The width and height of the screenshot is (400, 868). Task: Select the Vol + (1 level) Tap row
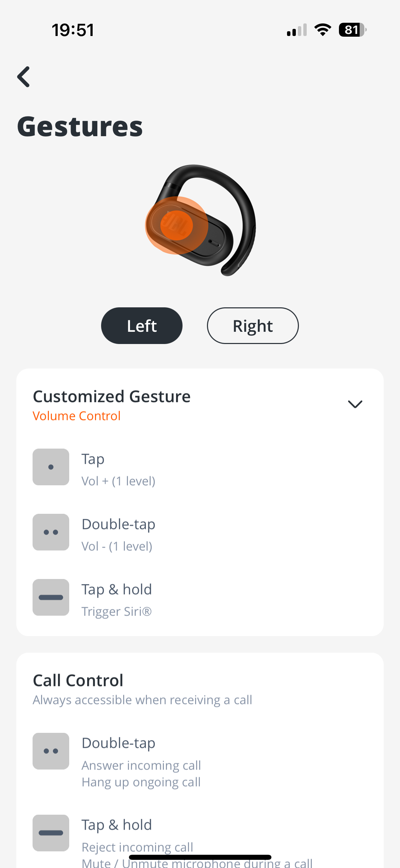coord(200,467)
